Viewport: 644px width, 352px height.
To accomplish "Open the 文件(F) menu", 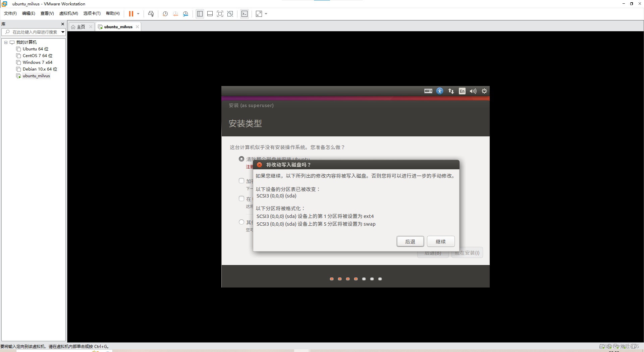I will (x=10, y=13).
